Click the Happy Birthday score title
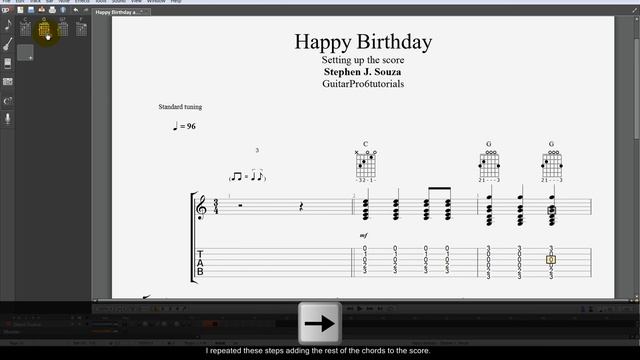The width and height of the screenshot is (640, 360). (x=363, y=42)
